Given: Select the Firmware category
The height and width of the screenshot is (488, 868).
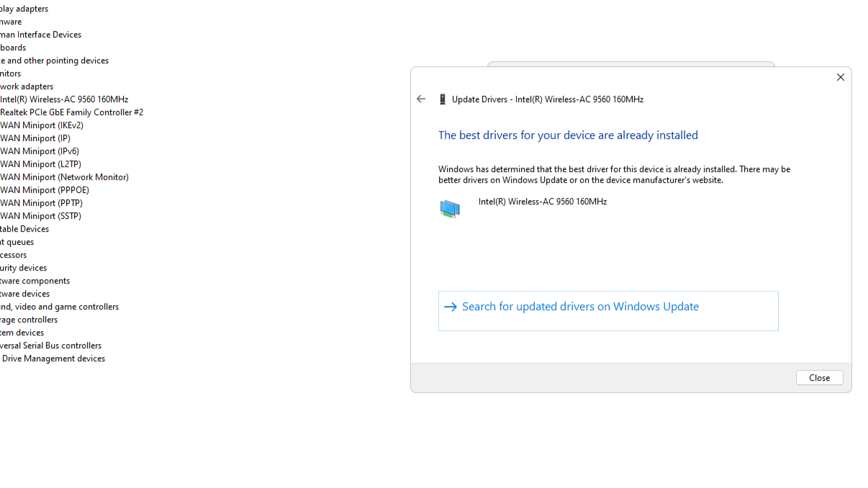Looking at the screenshot, I should point(11,22).
